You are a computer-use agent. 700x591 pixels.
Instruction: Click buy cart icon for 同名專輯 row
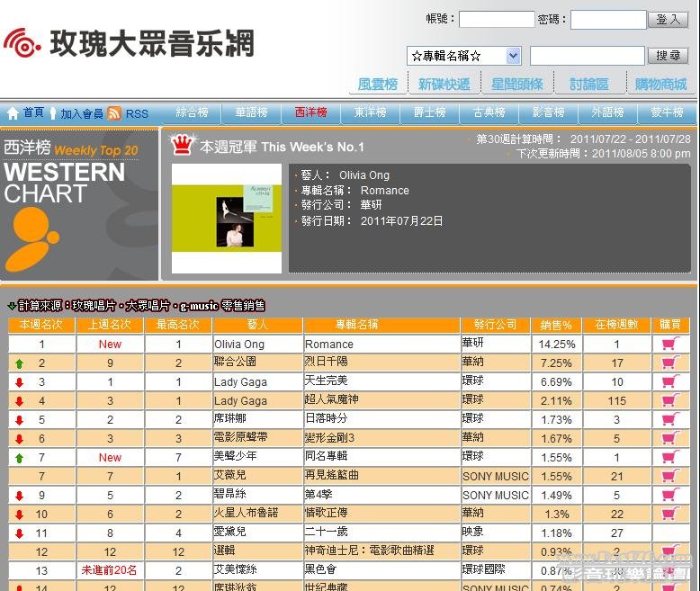[x=669, y=457]
